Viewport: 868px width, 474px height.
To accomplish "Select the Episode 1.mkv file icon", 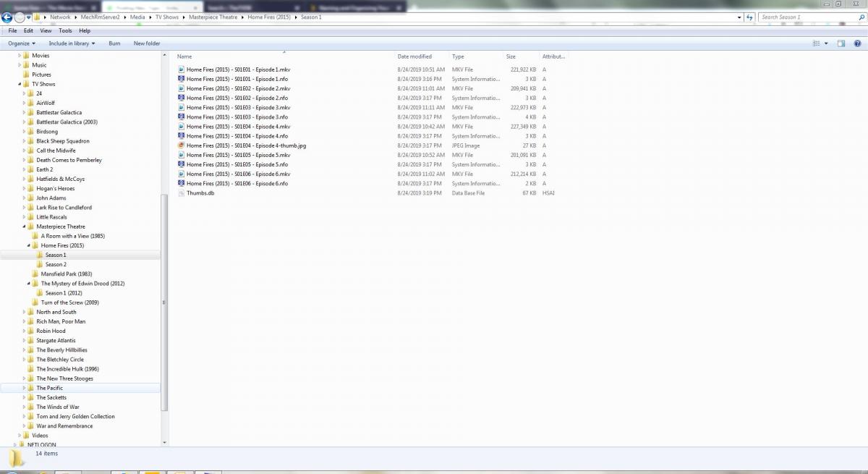I will 182,69.
